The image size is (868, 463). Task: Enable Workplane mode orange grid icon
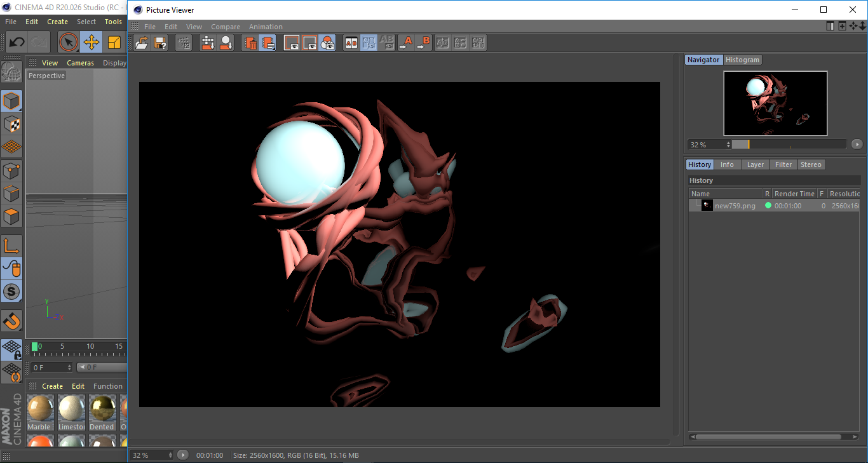click(x=11, y=147)
